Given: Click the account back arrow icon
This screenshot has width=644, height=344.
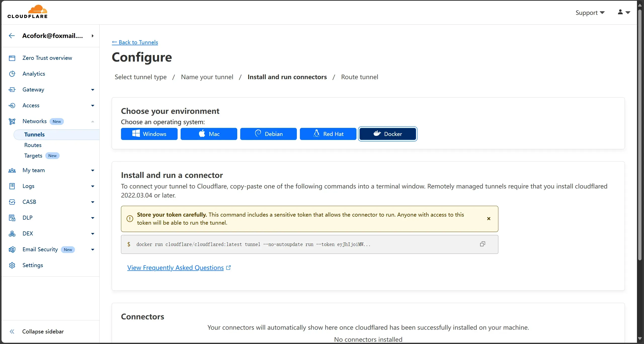Looking at the screenshot, I should tap(12, 36).
